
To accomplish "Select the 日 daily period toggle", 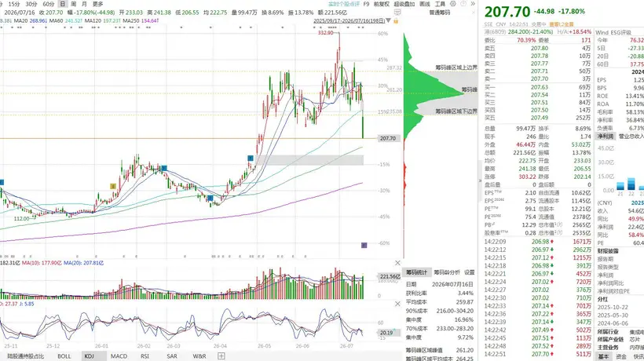I will 62,4.
